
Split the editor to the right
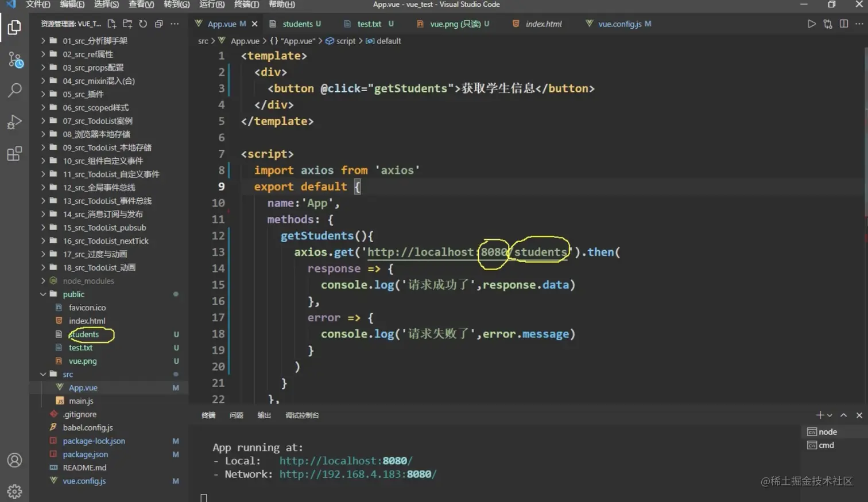(843, 24)
